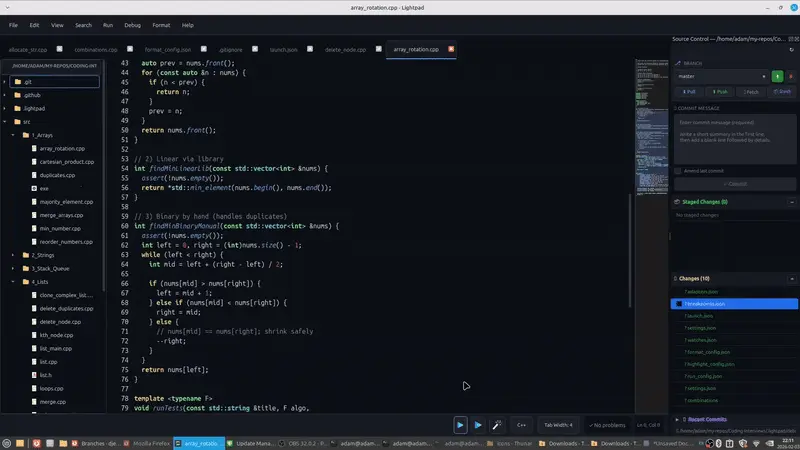Open duplicates.cpp in the file tree

(57, 175)
